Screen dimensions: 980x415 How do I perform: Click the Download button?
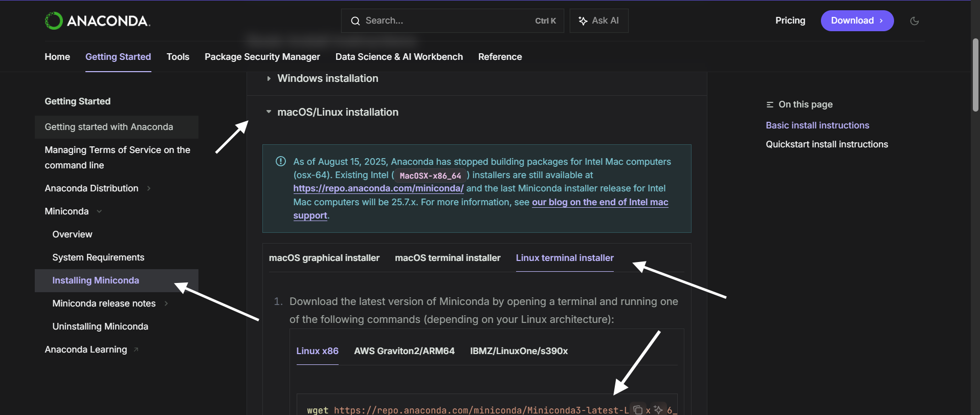(x=857, y=20)
